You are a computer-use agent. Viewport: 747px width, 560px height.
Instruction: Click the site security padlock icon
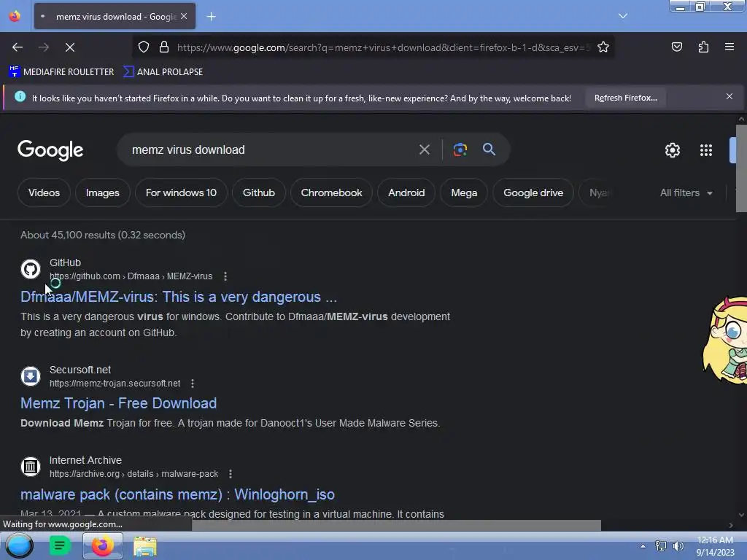[x=164, y=47]
